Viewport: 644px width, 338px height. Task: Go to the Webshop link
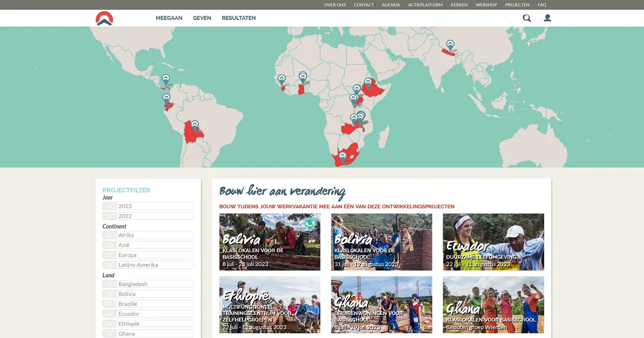pyautogui.click(x=486, y=5)
